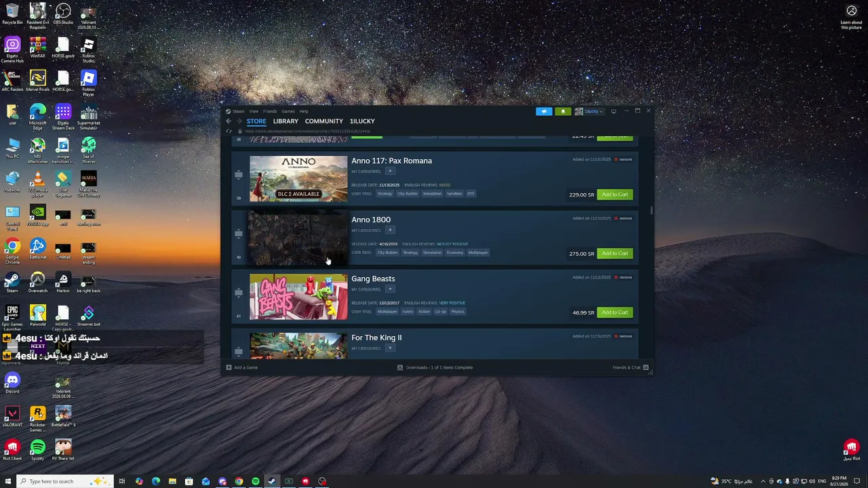Remove Gang Beasts from wishlist
This screenshot has width=868, height=488.
tap(623, 277)
